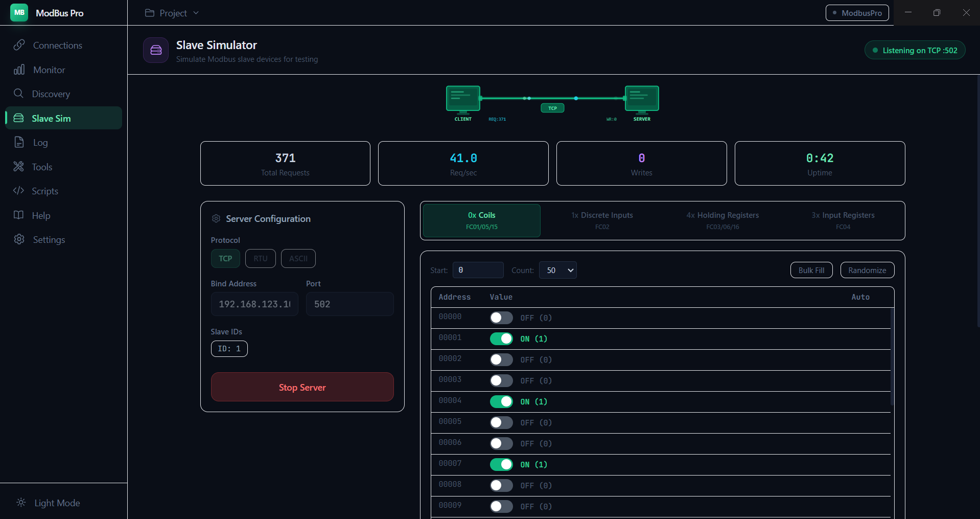Click the Start address input field
The height and width of the screenshot is (519, 980).
(x=478, y=270)
